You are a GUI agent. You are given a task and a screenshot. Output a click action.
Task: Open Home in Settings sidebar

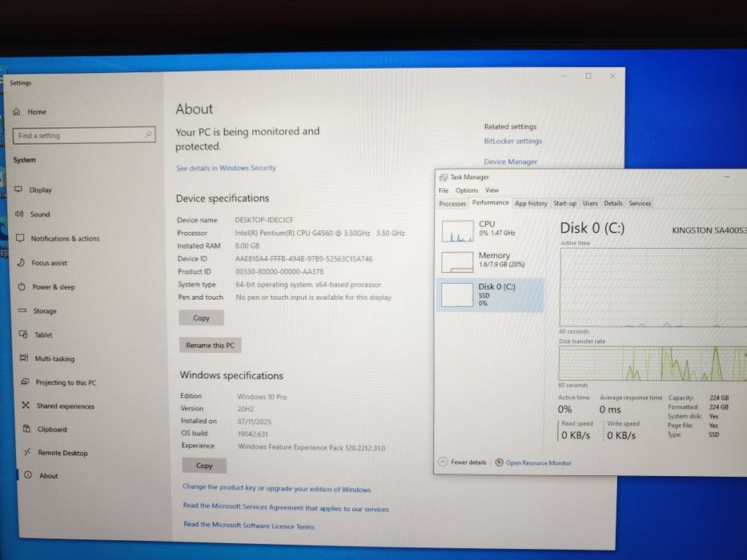tap(30, 112)
